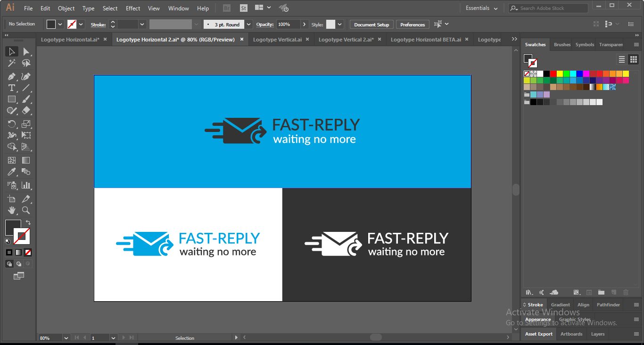Open the Effect menu
Screen dimensions: 644x345
(132, 8)
